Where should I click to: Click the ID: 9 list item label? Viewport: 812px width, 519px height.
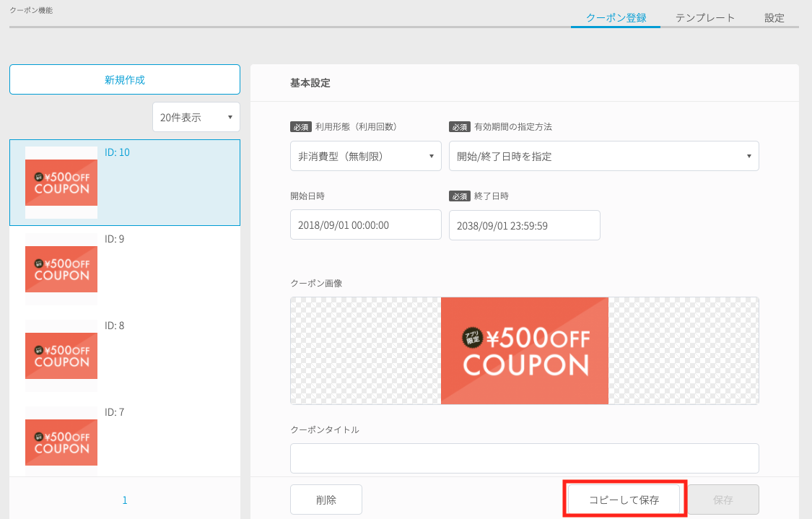tap(115, 239)
